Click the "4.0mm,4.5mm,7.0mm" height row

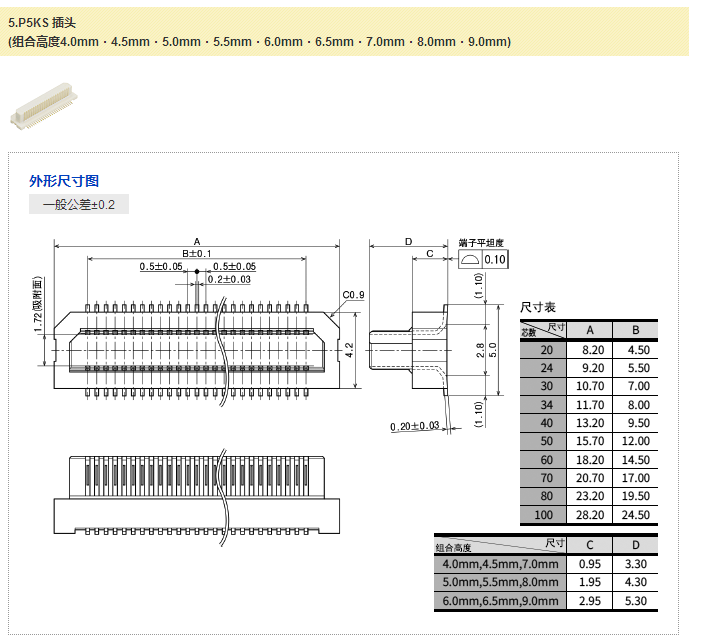pos(500,564)
